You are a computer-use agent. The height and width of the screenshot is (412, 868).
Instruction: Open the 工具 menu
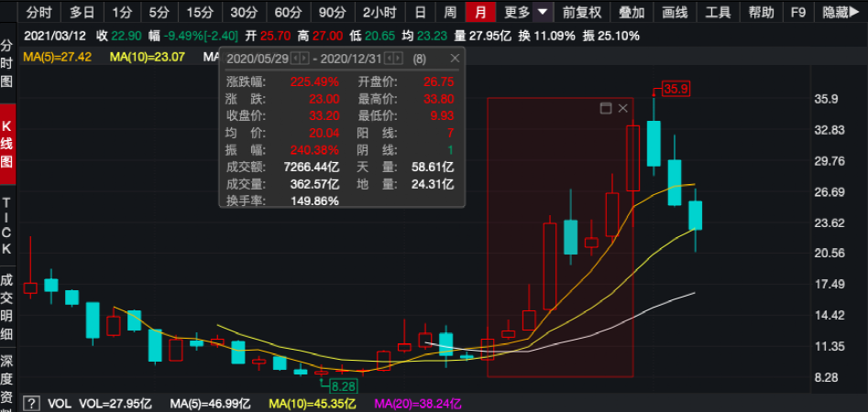pos(718,12)
